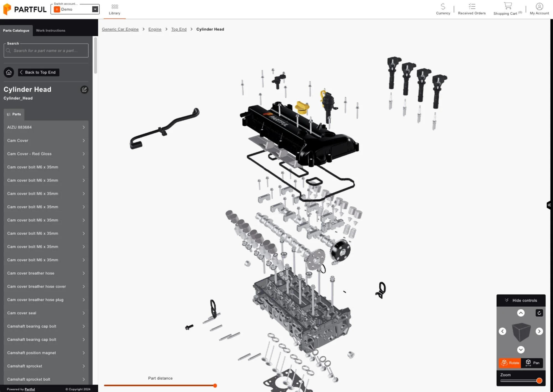The image size is (553, 392).
Task: Select the Parts tab
Action: pyautogui.click(x=14, y=114)
